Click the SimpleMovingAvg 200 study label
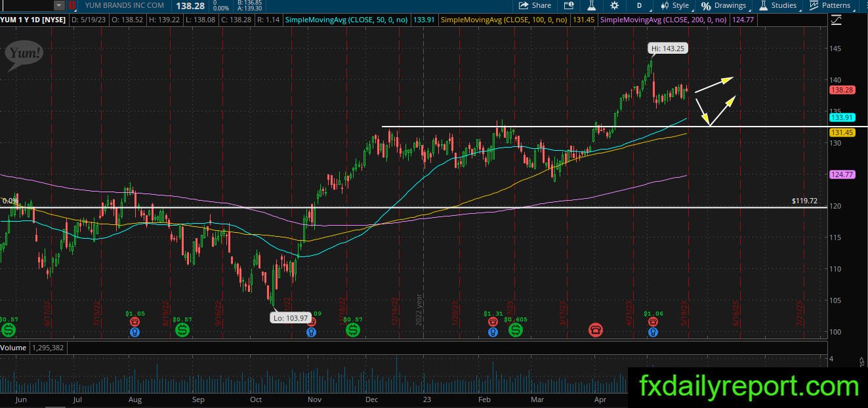 663,20
